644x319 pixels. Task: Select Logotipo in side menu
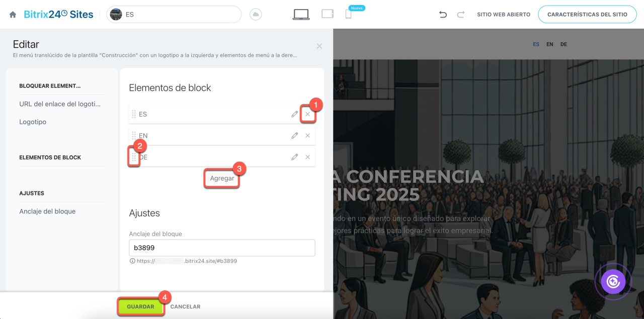[x=33, y=122]
